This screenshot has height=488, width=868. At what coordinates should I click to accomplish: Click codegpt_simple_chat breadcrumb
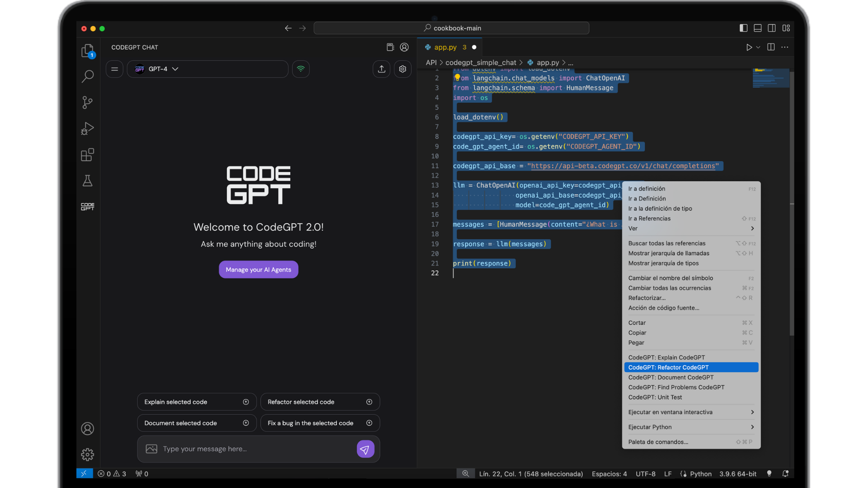tap(481, 62)
